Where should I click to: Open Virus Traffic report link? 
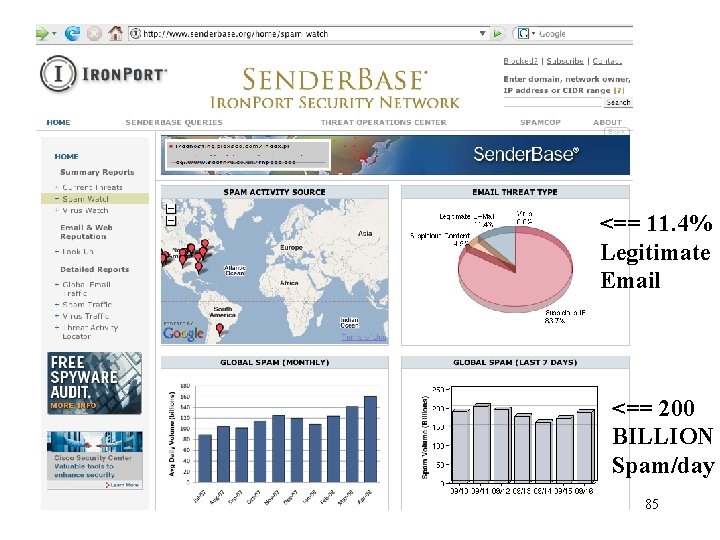[85, 316]
